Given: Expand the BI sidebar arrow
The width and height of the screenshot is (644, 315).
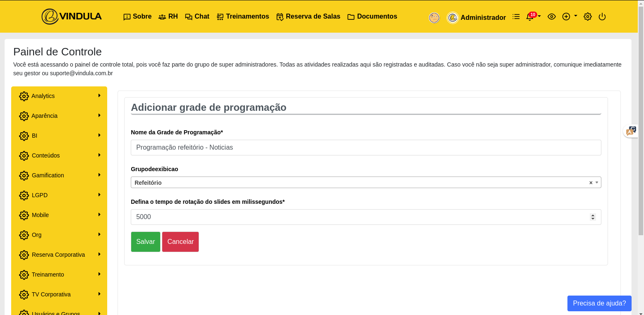Looking at the screenshot, I should (x=99, y=135).
